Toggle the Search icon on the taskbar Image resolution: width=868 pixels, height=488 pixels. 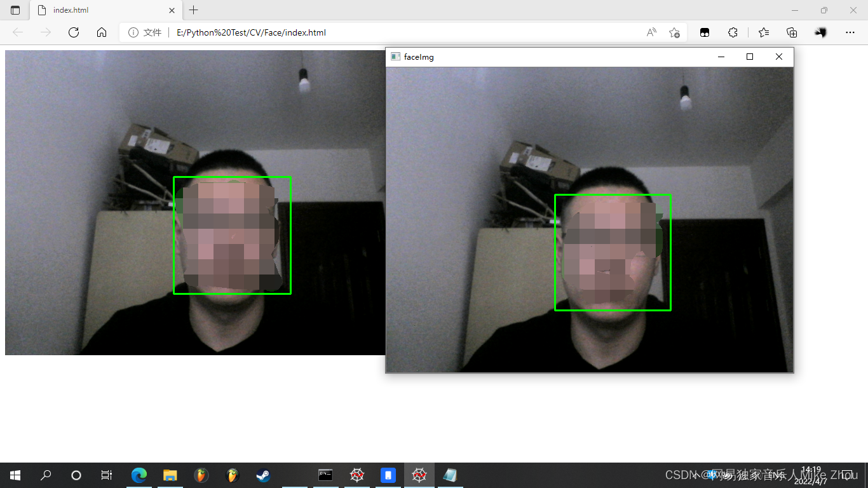[45, 475]
